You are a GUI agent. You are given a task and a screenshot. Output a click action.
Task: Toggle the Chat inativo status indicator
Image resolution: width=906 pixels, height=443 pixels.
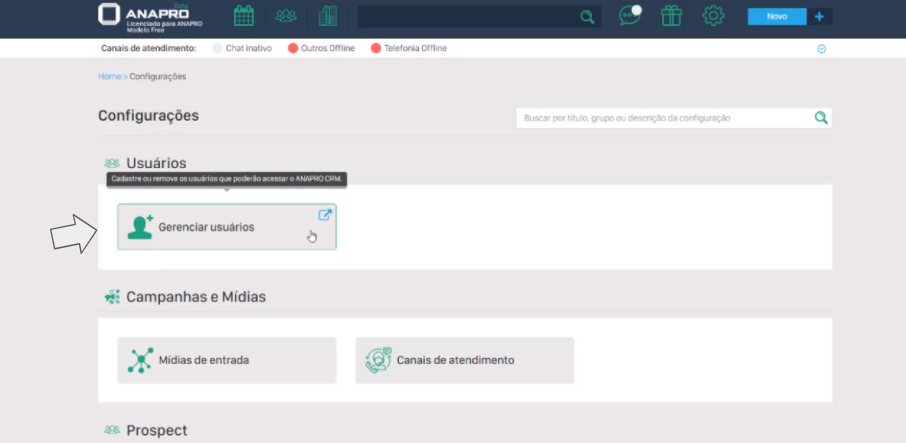pyautogui.click(x=242, y=48)
